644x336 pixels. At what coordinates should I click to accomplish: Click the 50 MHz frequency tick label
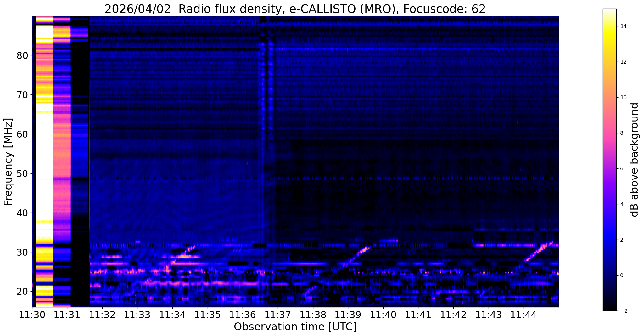pyautogui.click(x=22, y=174)
